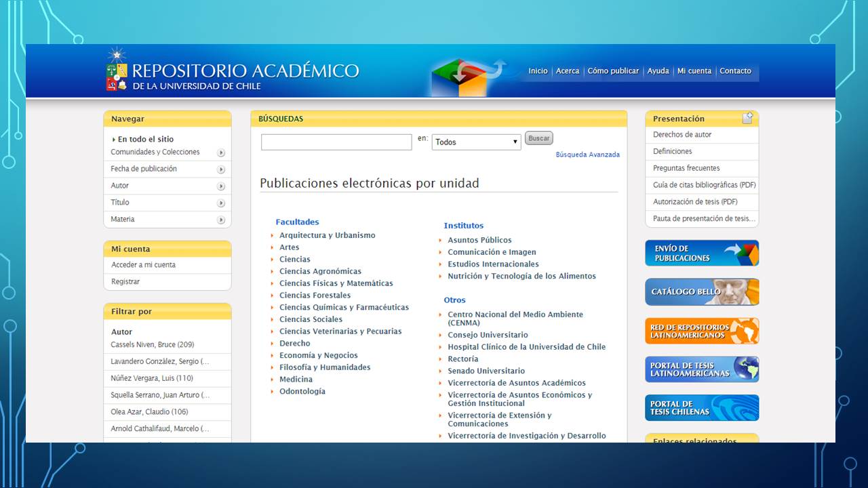The image size is (868, 488).
Task: Open Ciencias Químicas y Farmacéuticas link
Action: pyautogui.click(x=344, y=308)
